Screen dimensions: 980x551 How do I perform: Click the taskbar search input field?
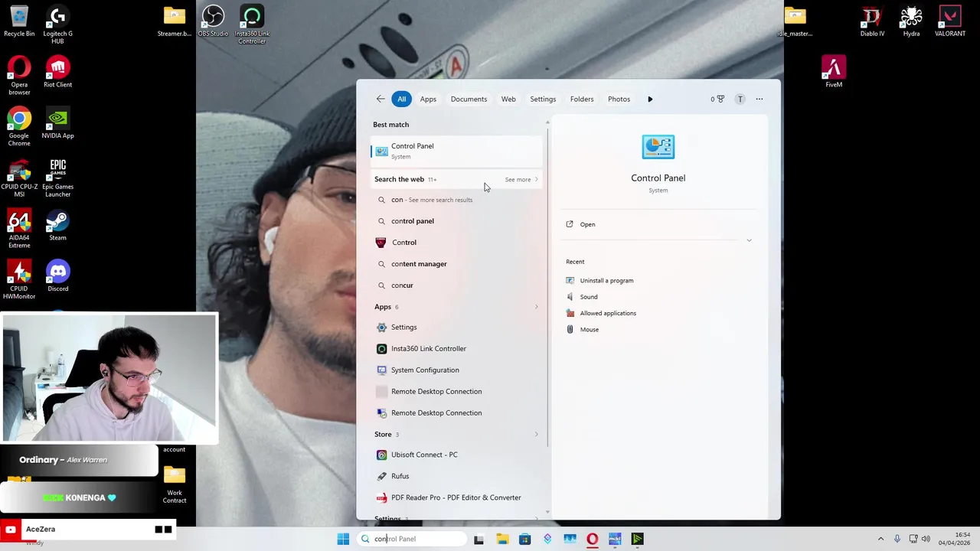412,539
